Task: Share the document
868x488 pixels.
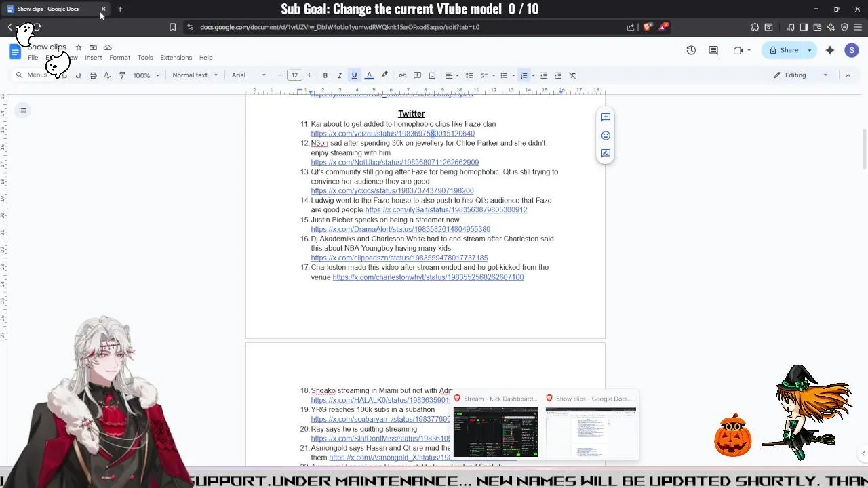Action: [x=783, y=50]
